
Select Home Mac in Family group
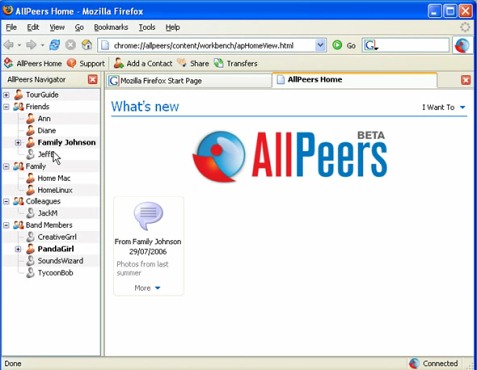pyautogui.click(x=54, y=178)
